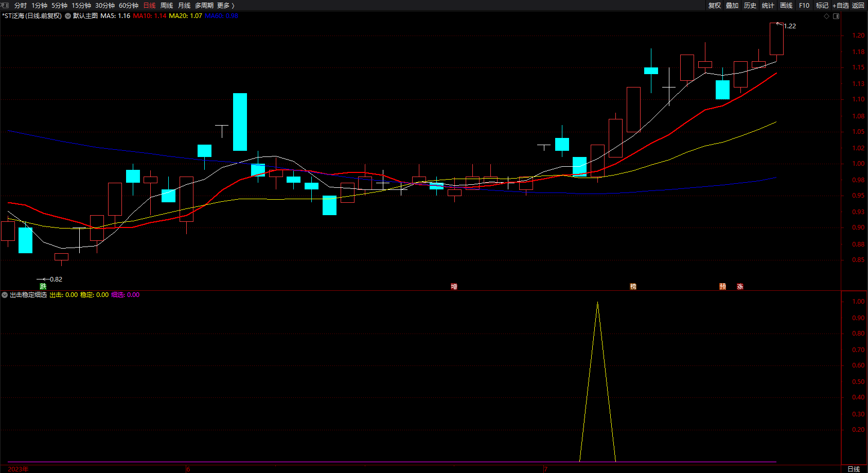This screenshot has height=473, width=868.
Task: Open the 出击稳定细选 indicator dropdown
Action: (x=5, y=295)
